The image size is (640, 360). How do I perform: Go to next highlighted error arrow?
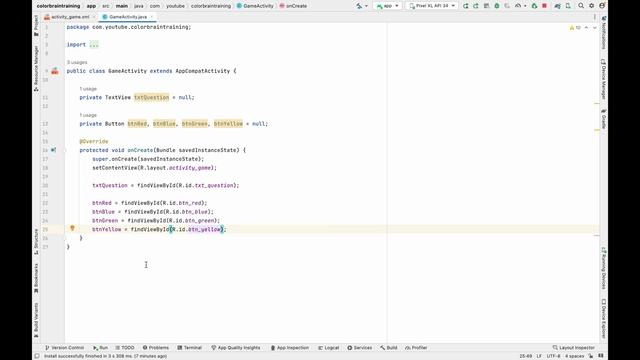point(595,27)
